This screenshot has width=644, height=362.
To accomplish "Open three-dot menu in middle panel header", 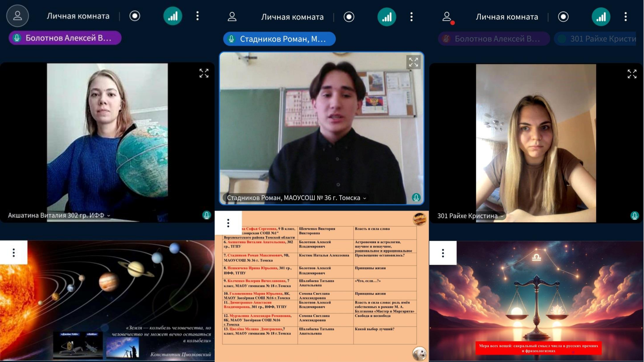I will tap(412, 17).
